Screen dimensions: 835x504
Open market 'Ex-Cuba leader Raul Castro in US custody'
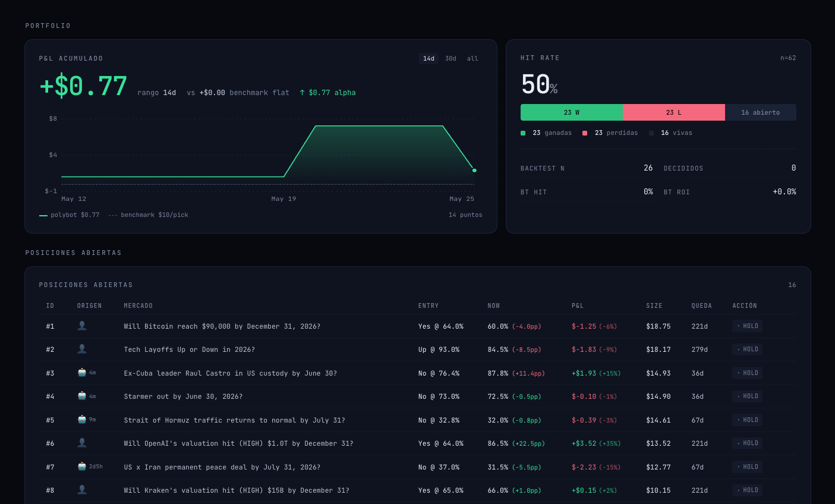pos(231,373)
